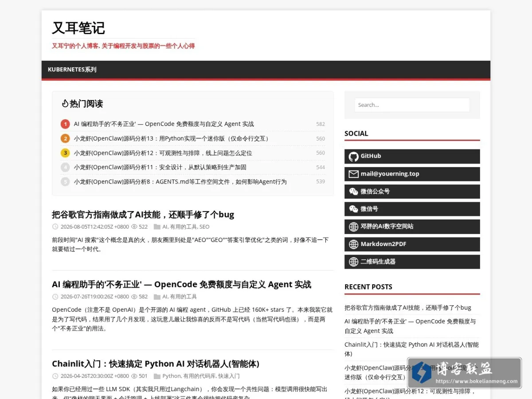This screenshot has width=532, height=399.
Task: Click the globe icon beside 二维码生成器
Action: click(353, 262)
